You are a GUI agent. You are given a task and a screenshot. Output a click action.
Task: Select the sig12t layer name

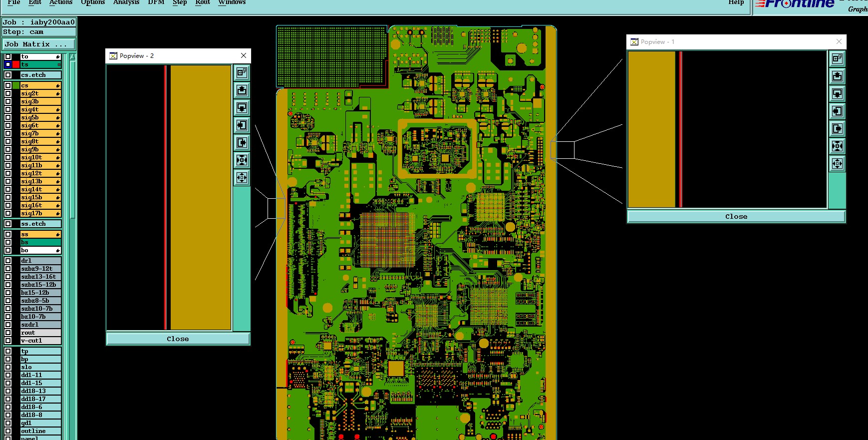tap(41, 173)
